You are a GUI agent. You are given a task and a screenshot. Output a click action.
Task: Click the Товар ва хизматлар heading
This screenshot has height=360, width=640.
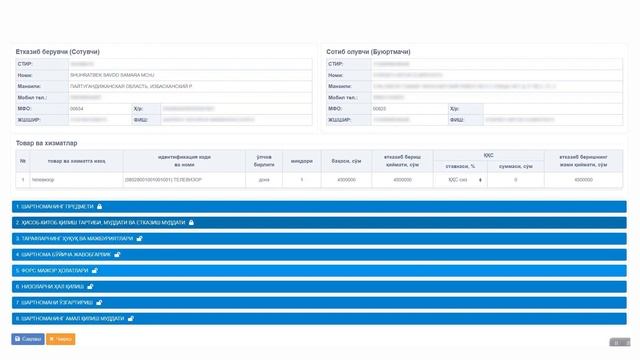coord(47,143)
